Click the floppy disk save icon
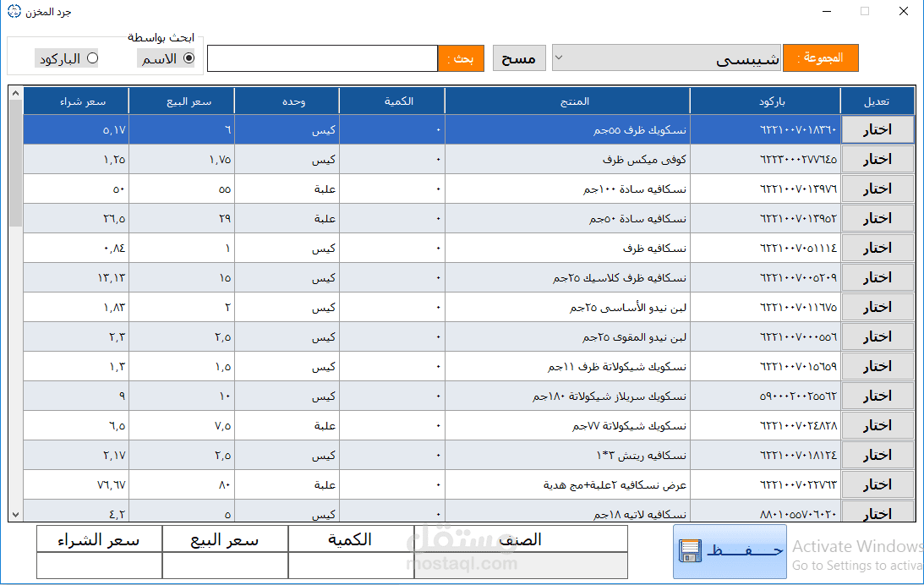This screenshot has width=924, height=585. (690, 551)
